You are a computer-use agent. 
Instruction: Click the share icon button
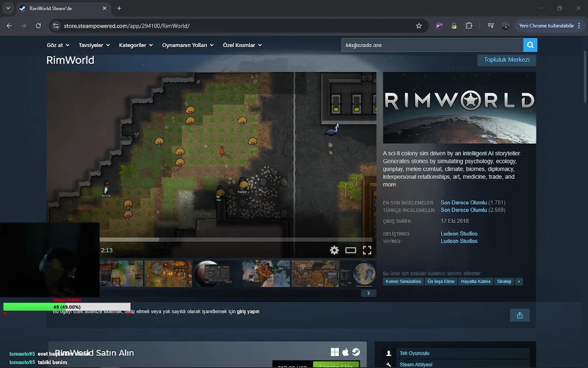click(x=520, y=315)
